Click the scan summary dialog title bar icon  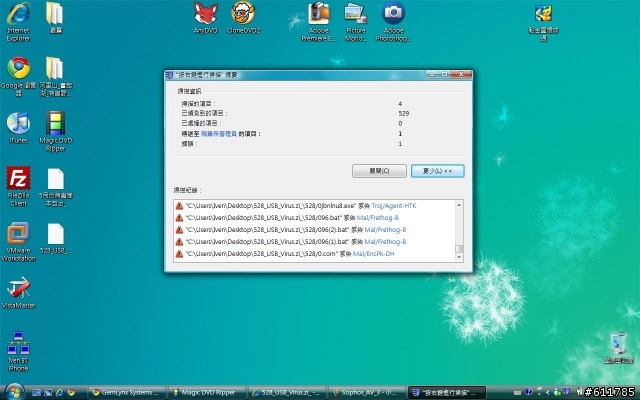tap(169, 75)
